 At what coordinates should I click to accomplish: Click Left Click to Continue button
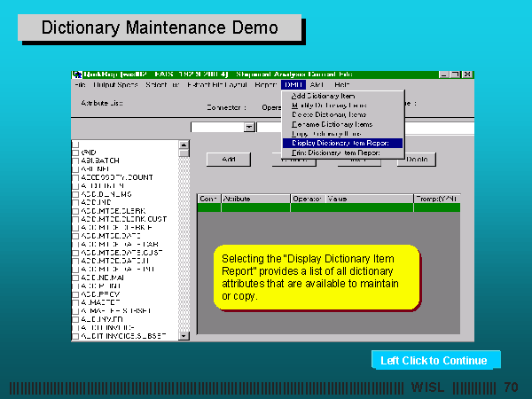435,360
